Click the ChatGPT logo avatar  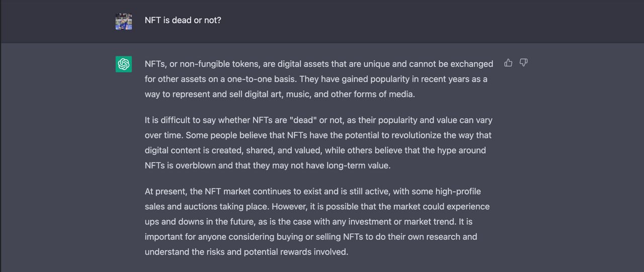124,64
